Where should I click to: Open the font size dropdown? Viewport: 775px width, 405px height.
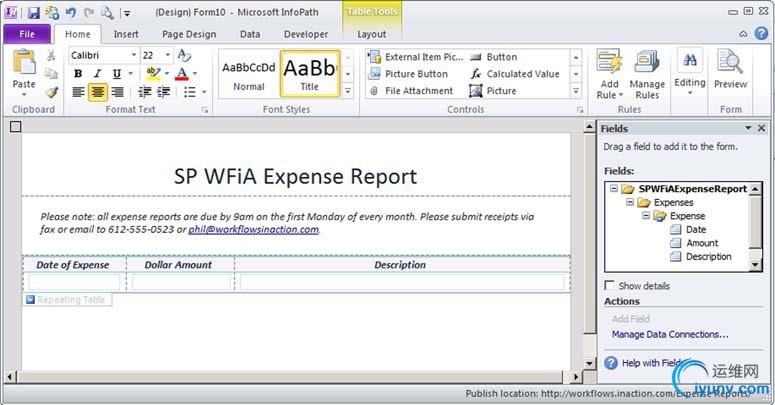click(168, 55)
